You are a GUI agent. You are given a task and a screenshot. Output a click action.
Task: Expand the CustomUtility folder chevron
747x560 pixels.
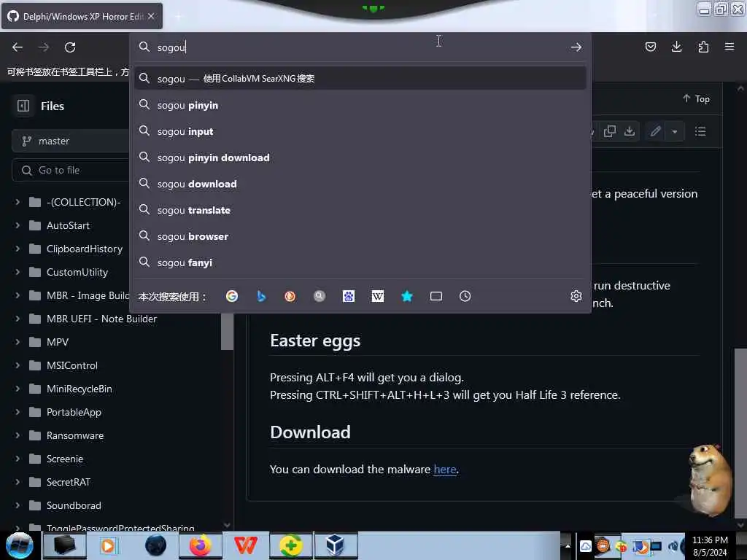18,272
